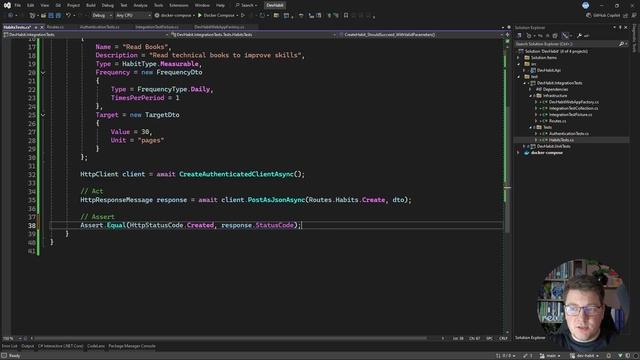640x360 pixels.
Task: Open the Any CPU platform dropdown
Action: pyautogui.click(x=133, y=16)
